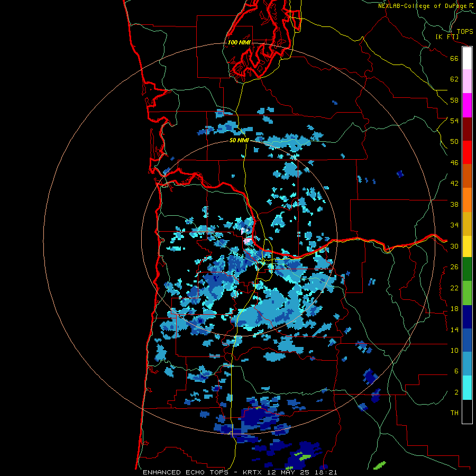The image size is (476, 476).
Task: Click the legend value "46"
Action: pos(454,163)
